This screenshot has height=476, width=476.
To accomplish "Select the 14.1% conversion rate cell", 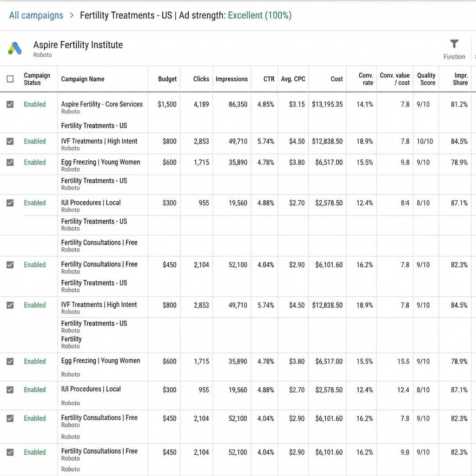I will (x=364, y=105).
